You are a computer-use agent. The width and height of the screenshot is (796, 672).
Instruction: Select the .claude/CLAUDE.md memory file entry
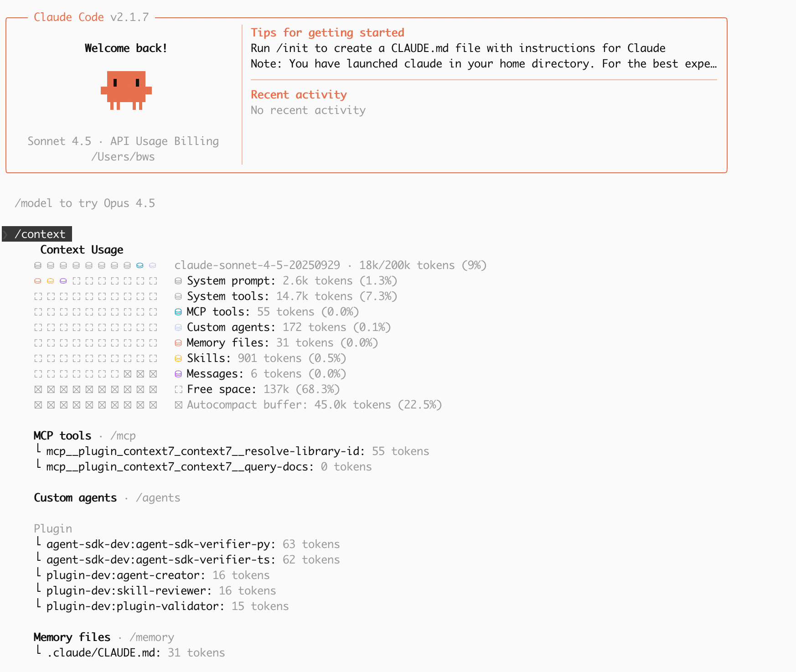click(x=104, y=653)
